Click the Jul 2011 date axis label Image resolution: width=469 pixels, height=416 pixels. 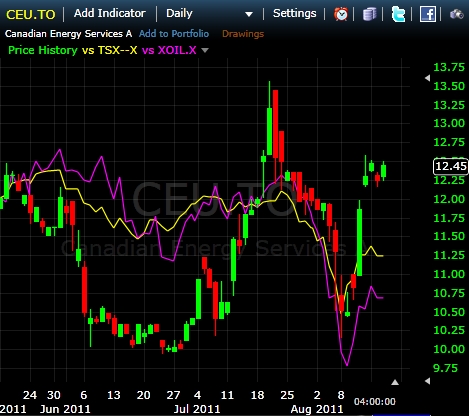point(197,409)
